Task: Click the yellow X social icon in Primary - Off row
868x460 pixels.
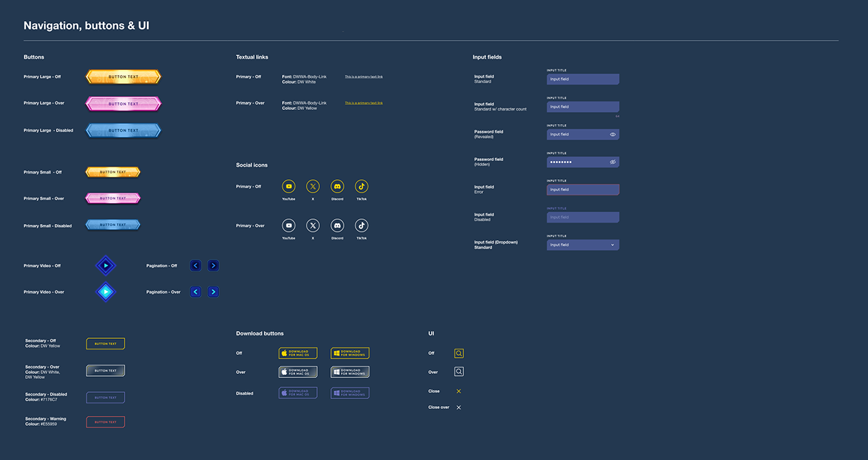Action: click(x=313, y=186)
